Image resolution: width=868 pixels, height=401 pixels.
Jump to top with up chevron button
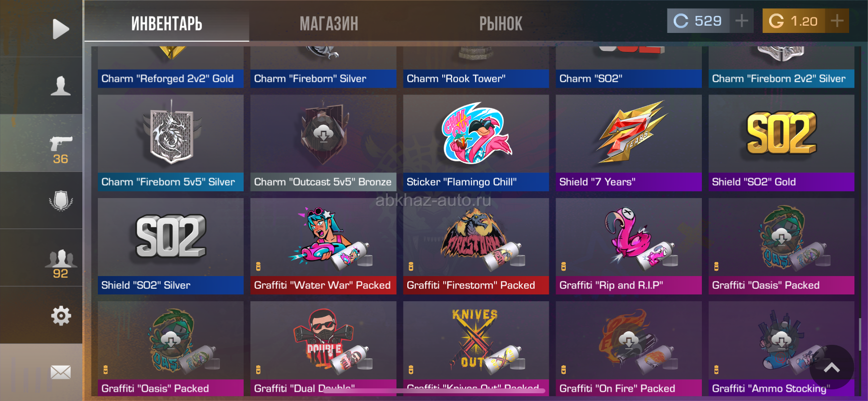(x=832, y=368)
